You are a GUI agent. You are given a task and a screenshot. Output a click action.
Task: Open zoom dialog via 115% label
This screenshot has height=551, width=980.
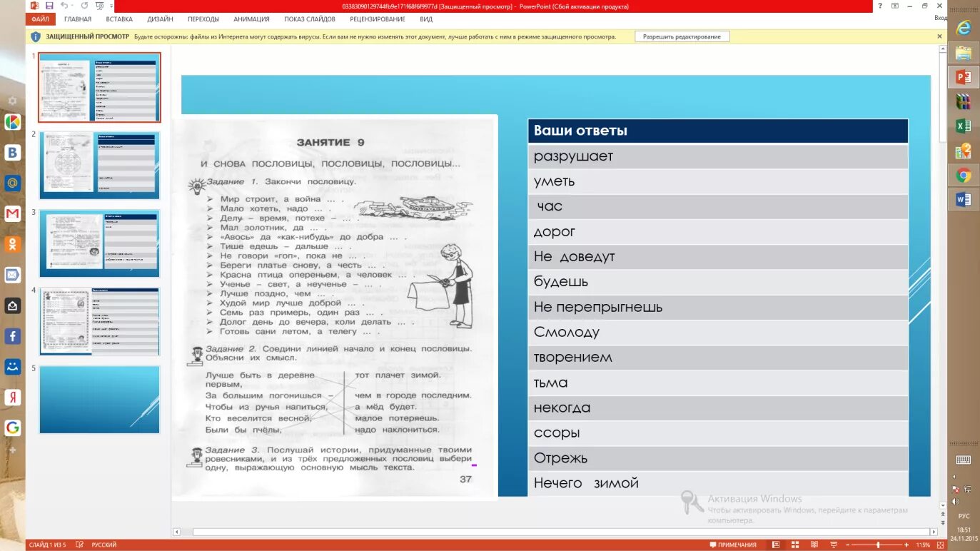[924, 545]
